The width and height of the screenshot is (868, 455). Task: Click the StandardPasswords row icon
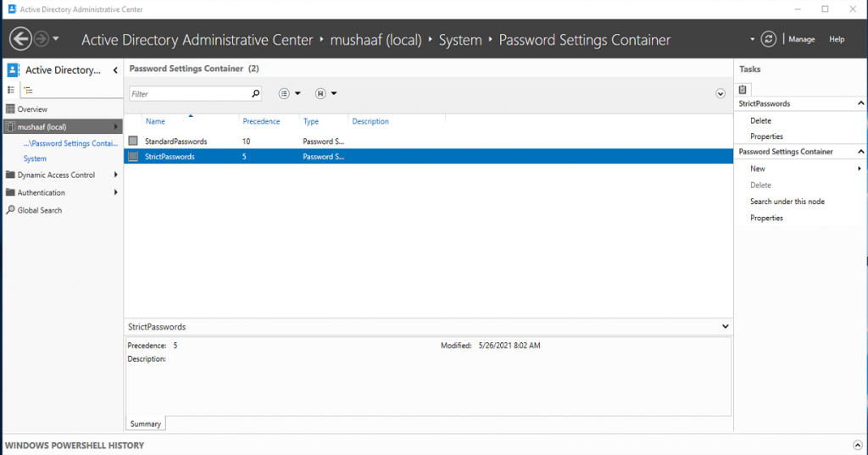133,141
